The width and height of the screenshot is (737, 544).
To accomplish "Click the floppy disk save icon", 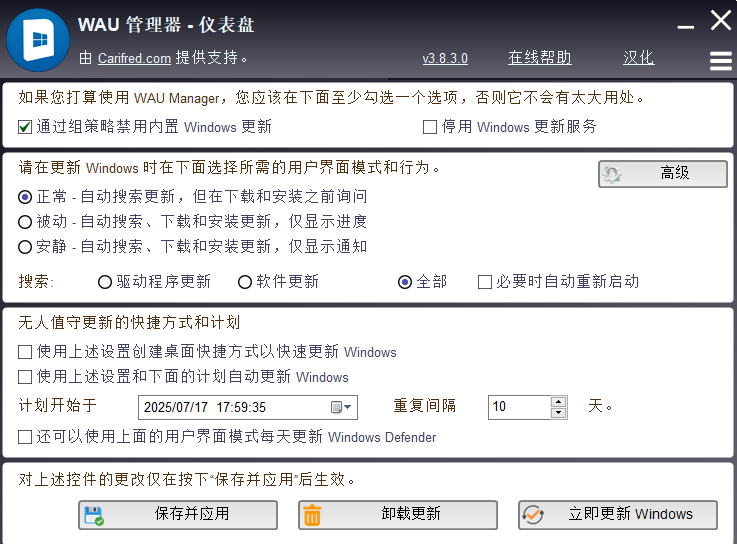I will [94, 515].
